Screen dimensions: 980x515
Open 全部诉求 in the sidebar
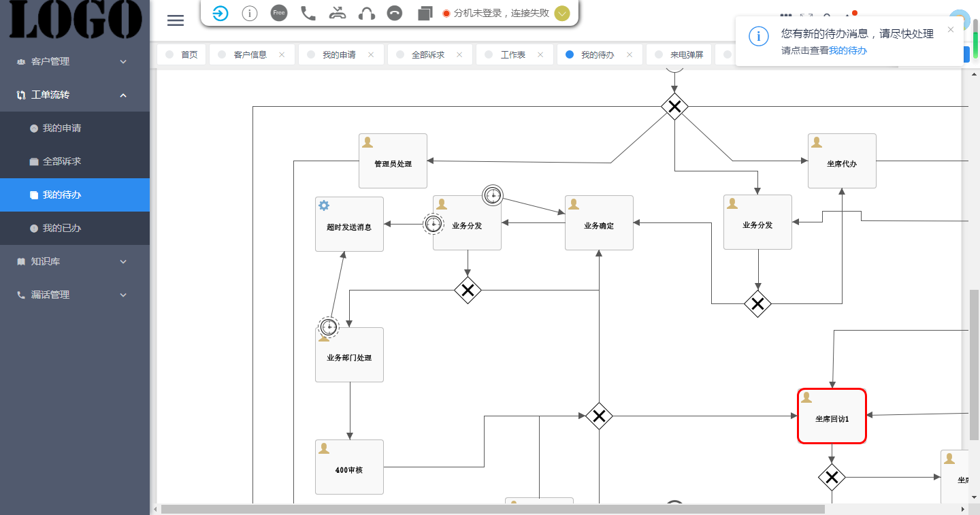pos(75,161)
